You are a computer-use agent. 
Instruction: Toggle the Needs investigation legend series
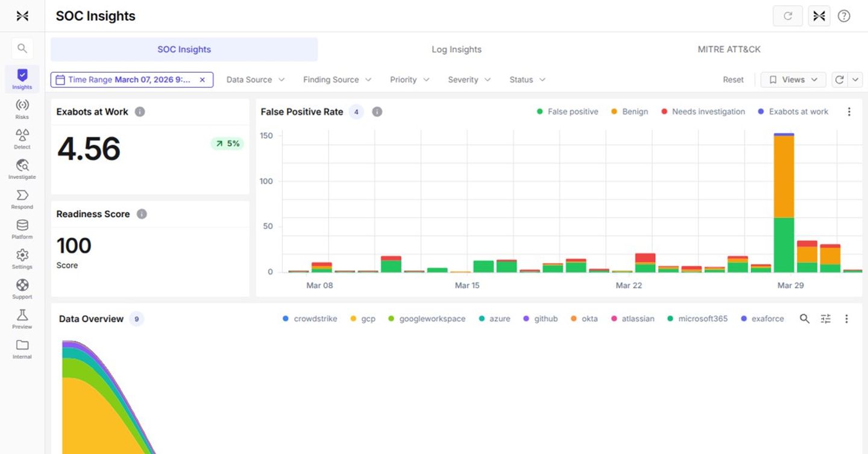703,112
